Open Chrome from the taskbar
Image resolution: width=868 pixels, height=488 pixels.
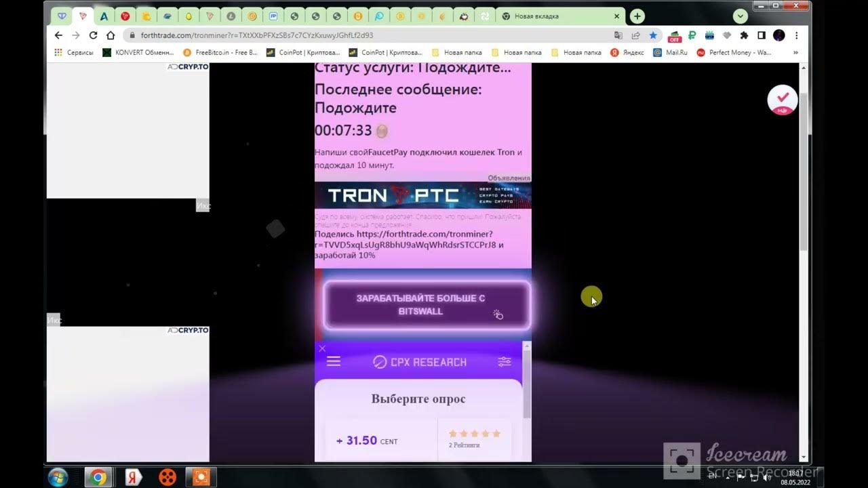pos(98,477)
